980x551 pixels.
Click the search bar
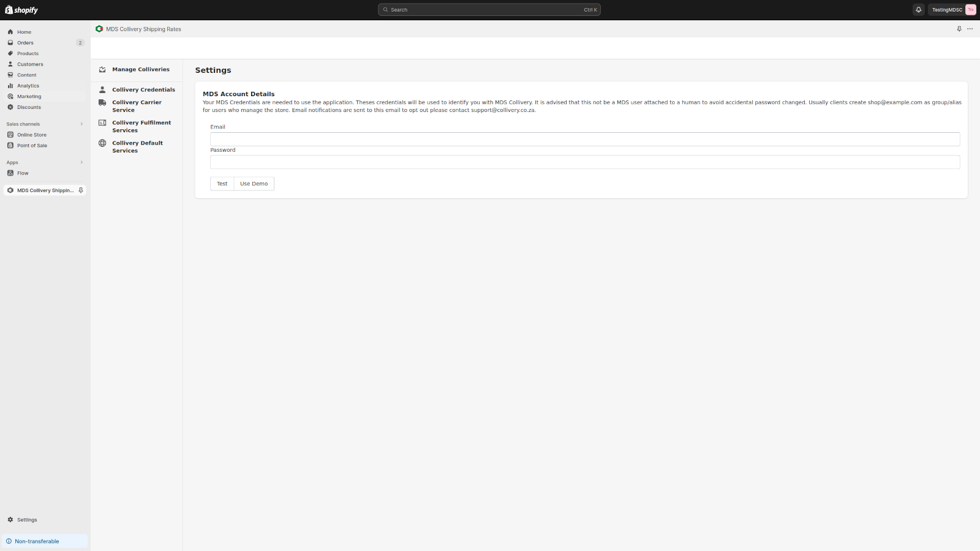tap(489, 10)
